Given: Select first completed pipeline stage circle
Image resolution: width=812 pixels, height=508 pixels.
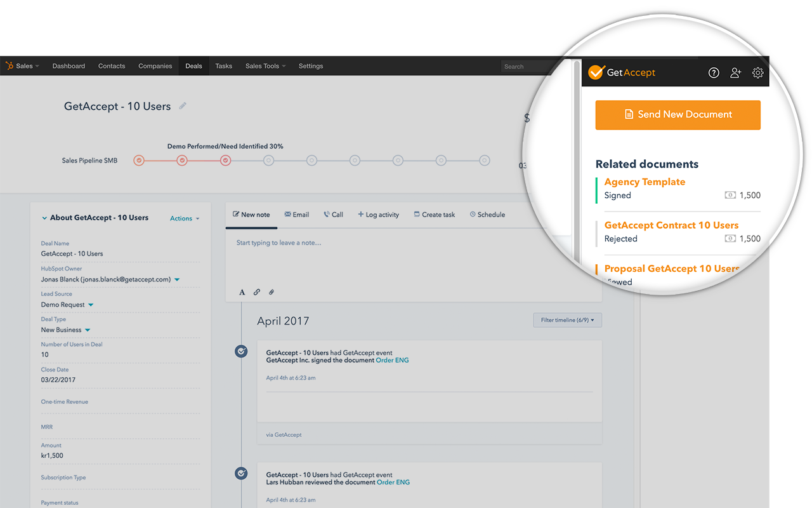Looking at the screenshot, I should (x=139, y=161).
